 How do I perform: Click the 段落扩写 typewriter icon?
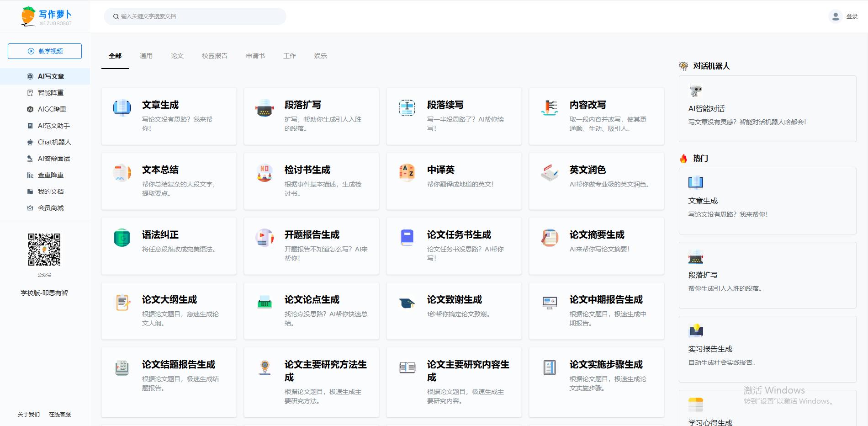265,108
